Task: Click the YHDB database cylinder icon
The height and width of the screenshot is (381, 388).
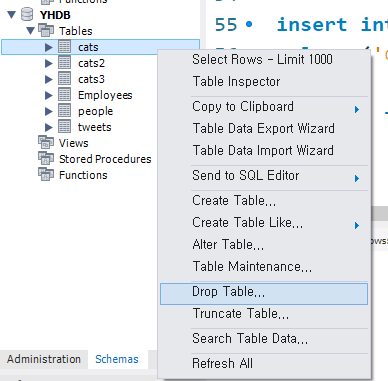Action: click(x=27, y=15)
